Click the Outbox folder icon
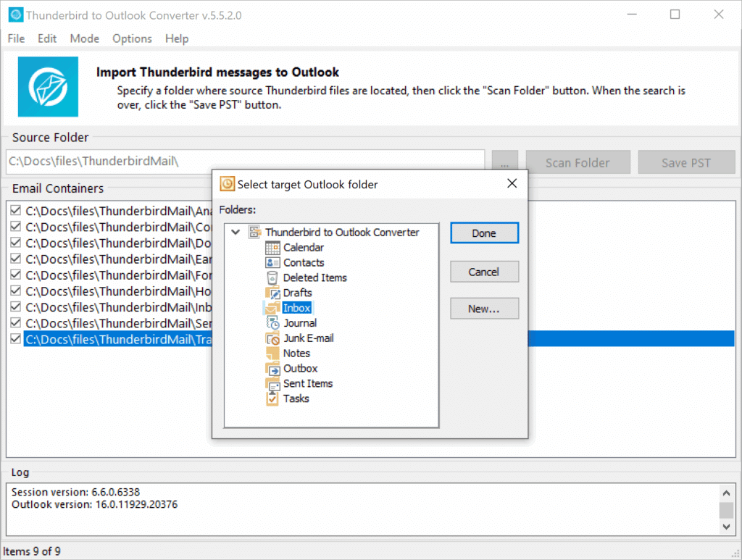This screenshot has width=742, height=560. tap(273, 368)
